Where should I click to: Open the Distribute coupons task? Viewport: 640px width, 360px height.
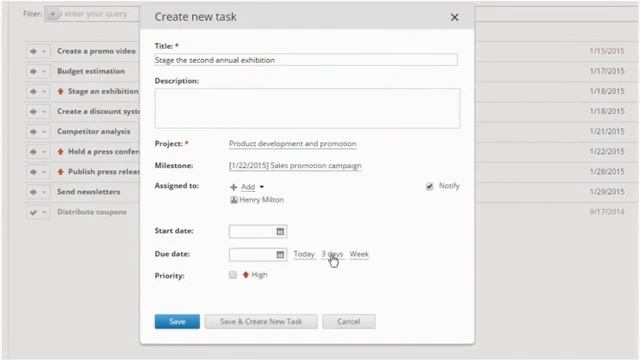pos(92,212)
